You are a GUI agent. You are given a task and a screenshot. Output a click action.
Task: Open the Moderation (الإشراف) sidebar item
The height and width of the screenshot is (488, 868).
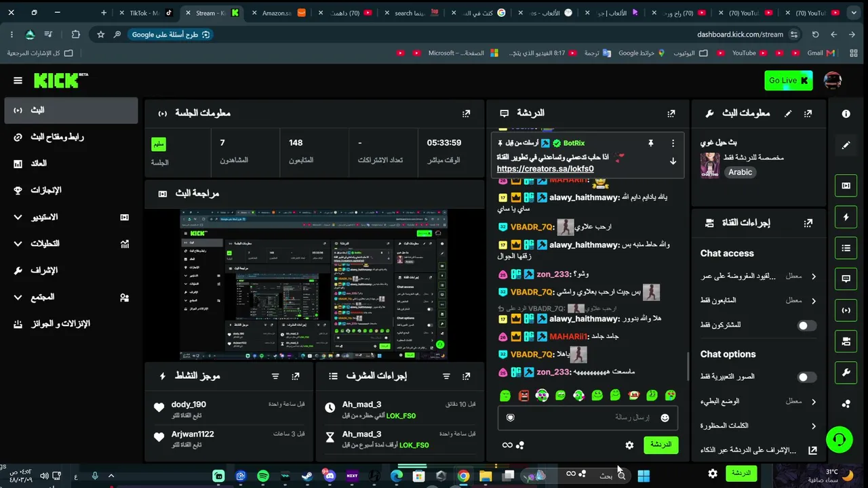[71, 270]
